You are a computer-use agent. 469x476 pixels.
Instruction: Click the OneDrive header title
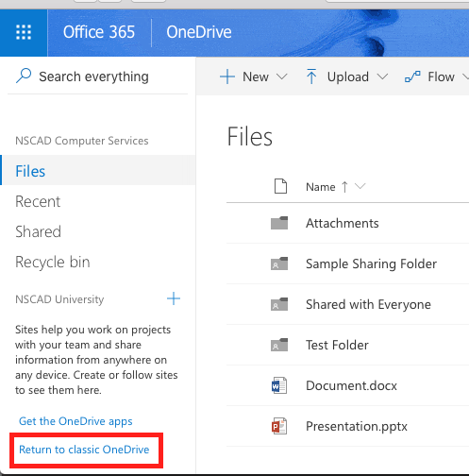[x=199, y=32]
